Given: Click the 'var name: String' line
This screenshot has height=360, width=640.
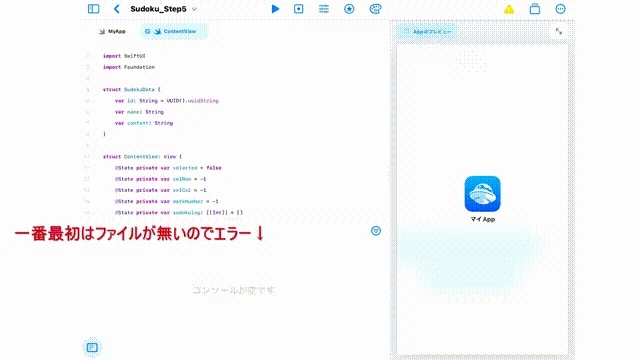Looking at the screenshot, I should pyautogui.click(x=139, y=112).
